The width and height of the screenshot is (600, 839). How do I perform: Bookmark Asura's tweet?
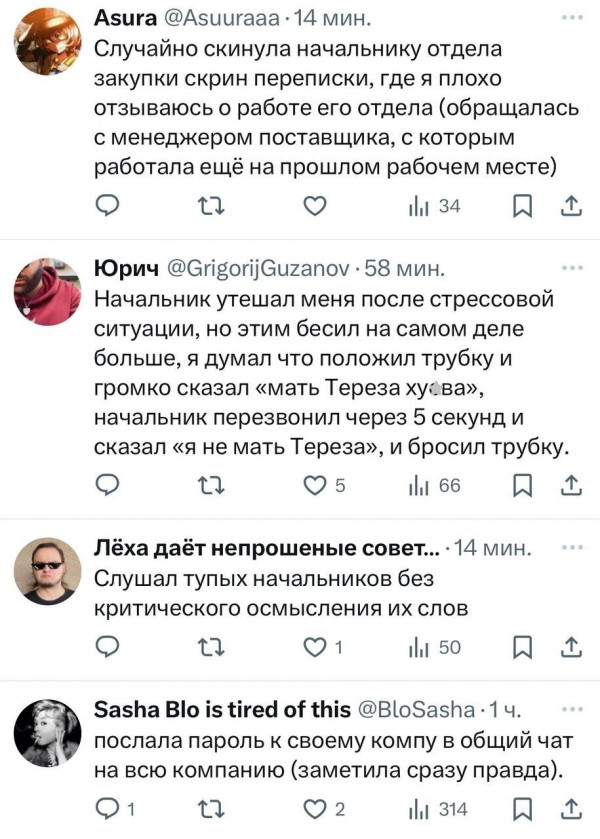point(521,206)
